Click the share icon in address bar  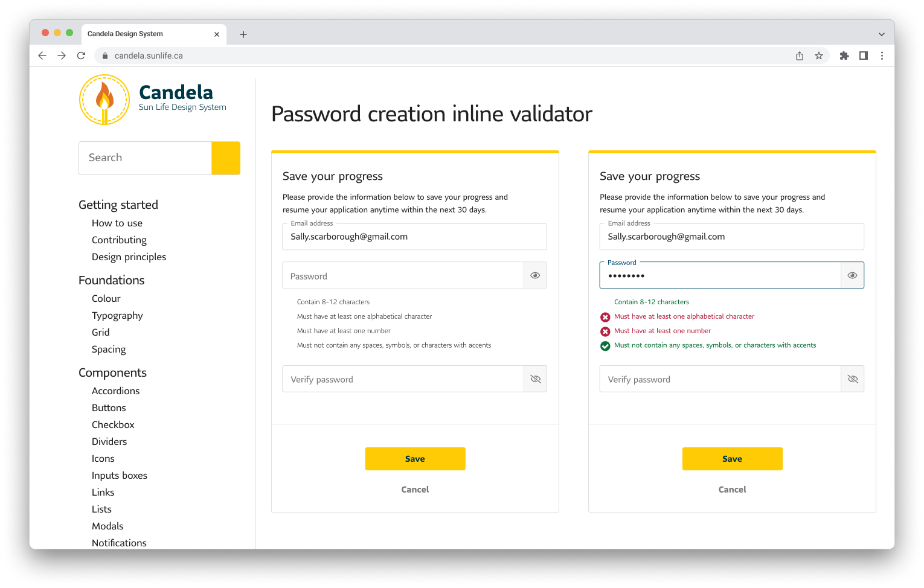pos(800,56)
